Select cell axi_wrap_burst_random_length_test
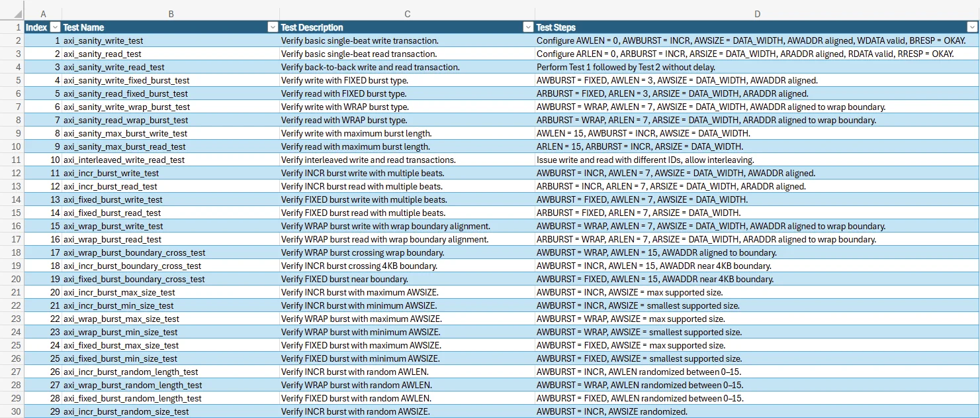Image resolution: width=980 pixels, height=418 pixels. click(x=171, y=385)
